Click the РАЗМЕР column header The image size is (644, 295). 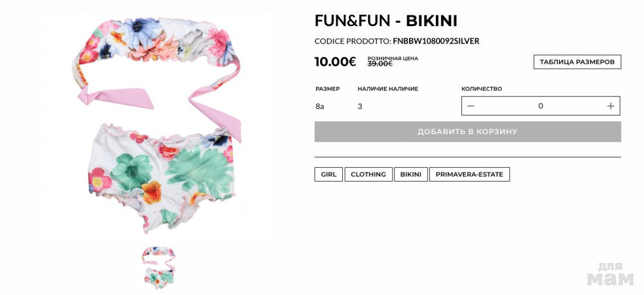click(328, 89)
